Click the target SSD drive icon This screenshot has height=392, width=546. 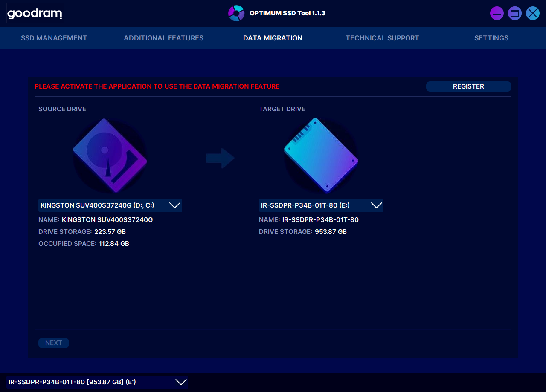(x=321, y=155)
